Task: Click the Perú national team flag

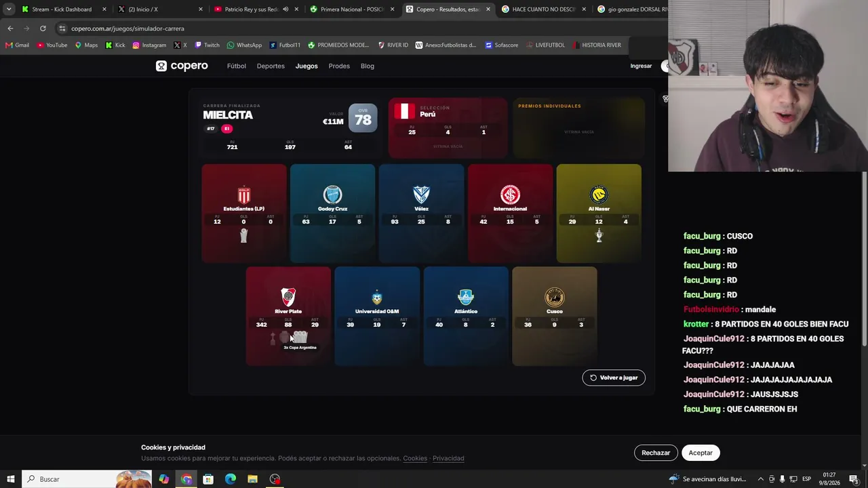Action: tap(405, 111)
